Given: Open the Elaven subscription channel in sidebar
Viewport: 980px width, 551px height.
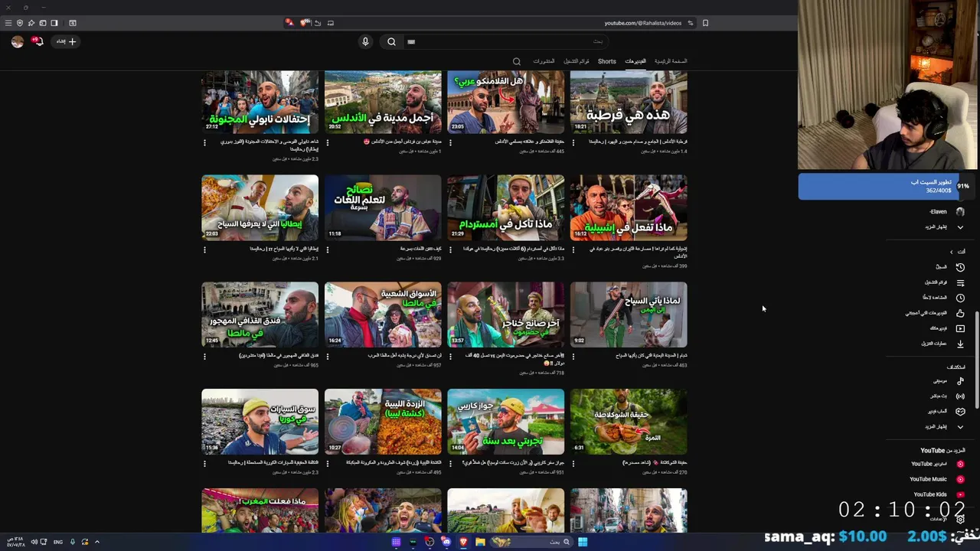Looking at the screenshot, I should 946,212.
